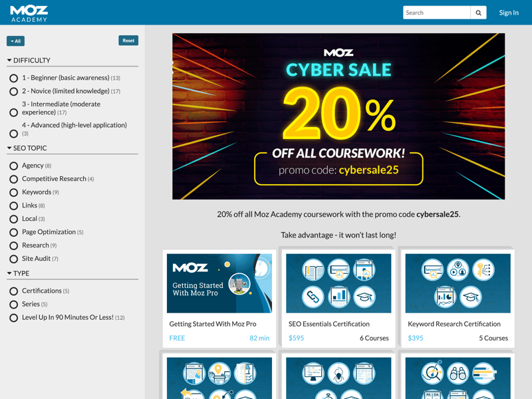The height and width of the screenshot is (399, 532).
Task: Click the Sign In link
Action: coord(509,13)
